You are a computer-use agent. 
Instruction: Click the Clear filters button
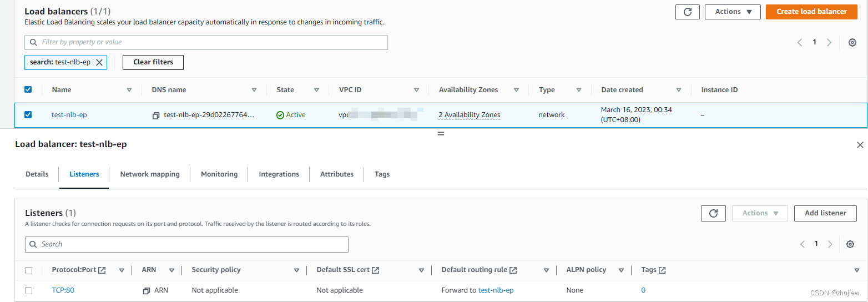click(x=153, y=62)
